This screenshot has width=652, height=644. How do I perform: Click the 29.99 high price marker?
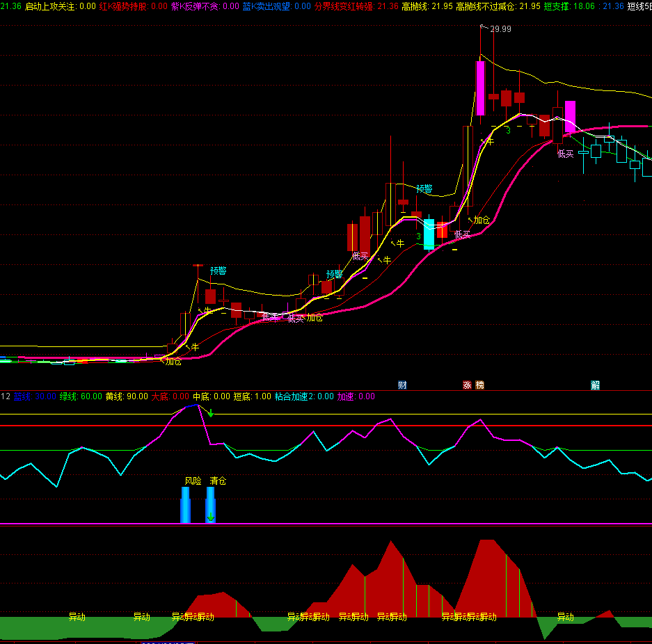point(500,29)
